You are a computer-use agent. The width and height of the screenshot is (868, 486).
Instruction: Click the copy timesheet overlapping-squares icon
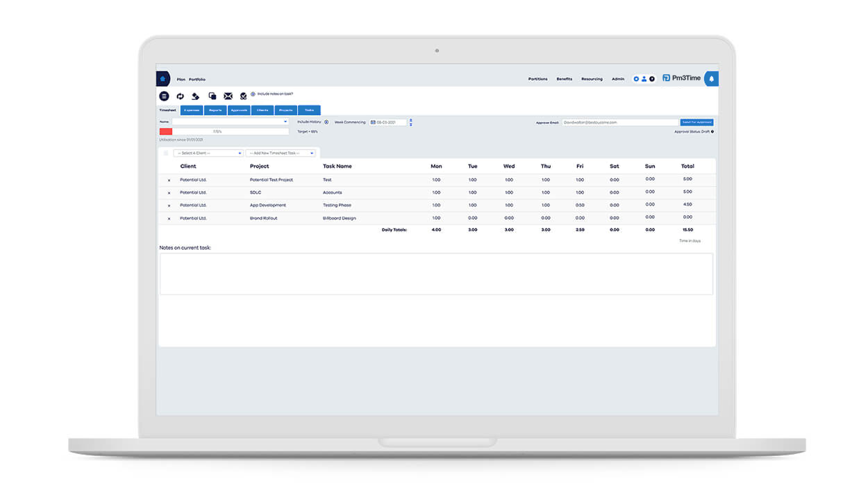[x=212, y=96]
